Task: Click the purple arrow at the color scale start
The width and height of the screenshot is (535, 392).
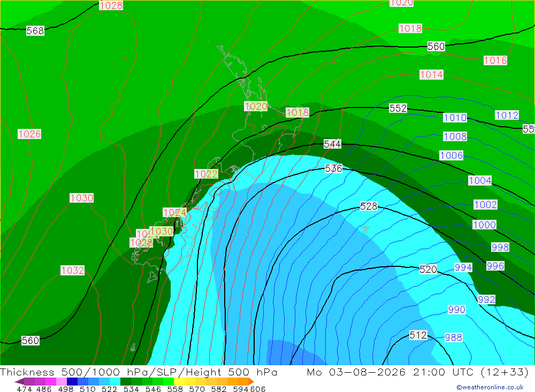Action: [x=19, y=381]
